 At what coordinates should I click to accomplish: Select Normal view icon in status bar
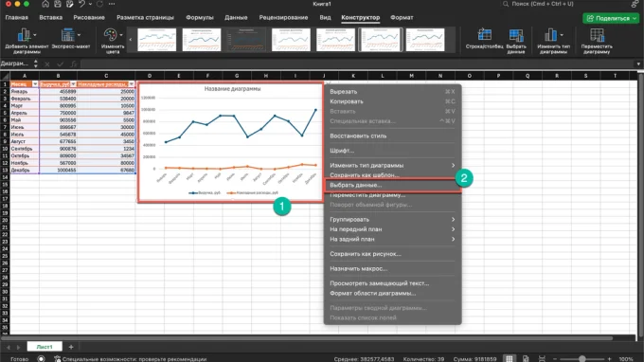pyautogui.click(x=510, y=359)
